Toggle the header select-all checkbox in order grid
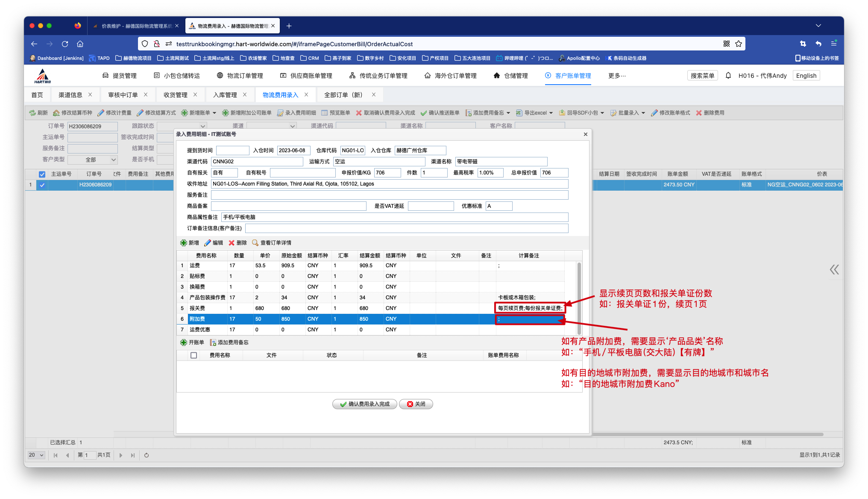The width and height of the screenshot is (868, 499). coord(42,174)
